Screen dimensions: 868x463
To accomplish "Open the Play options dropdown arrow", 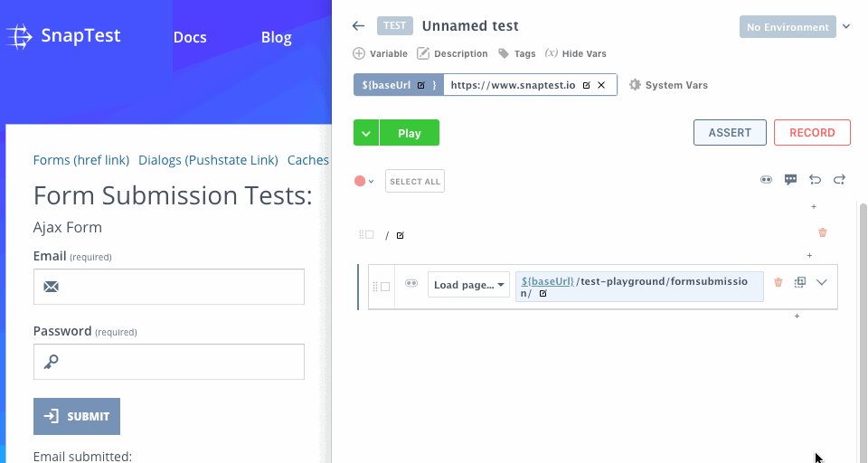I will coord(366,133).
